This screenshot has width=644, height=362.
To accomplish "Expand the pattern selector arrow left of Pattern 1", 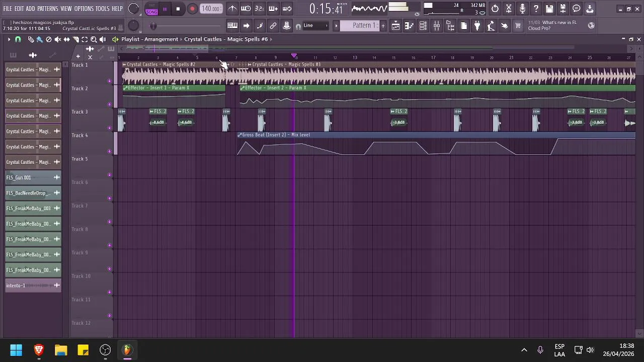I will click(336, 26).
